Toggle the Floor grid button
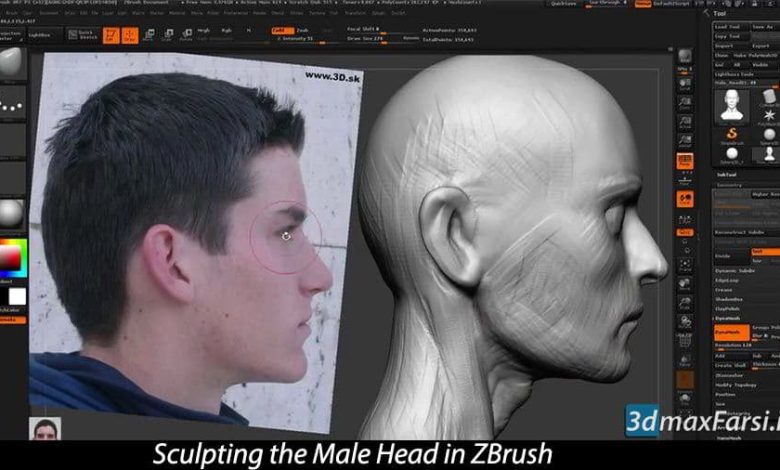Viewport: 780px width, 470px height. 685,180
